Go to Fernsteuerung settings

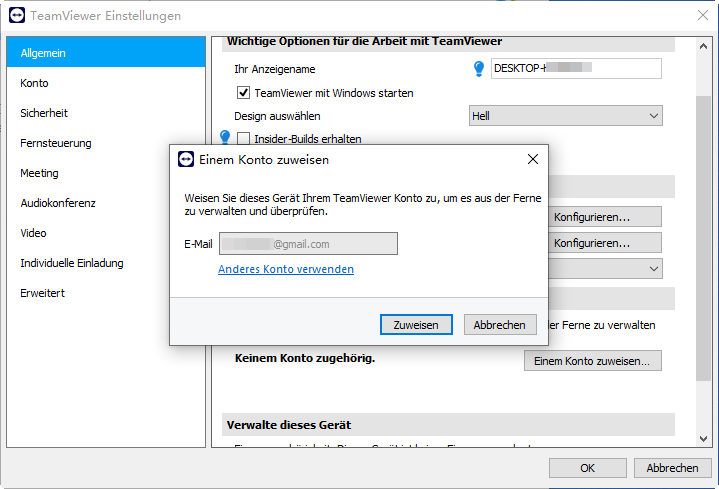(x=56, y=143)
